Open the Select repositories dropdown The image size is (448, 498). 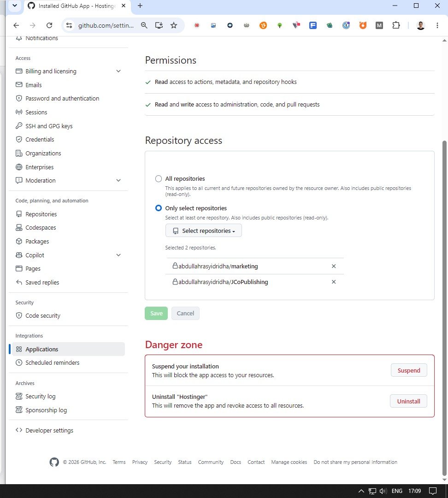pos(204,231)
